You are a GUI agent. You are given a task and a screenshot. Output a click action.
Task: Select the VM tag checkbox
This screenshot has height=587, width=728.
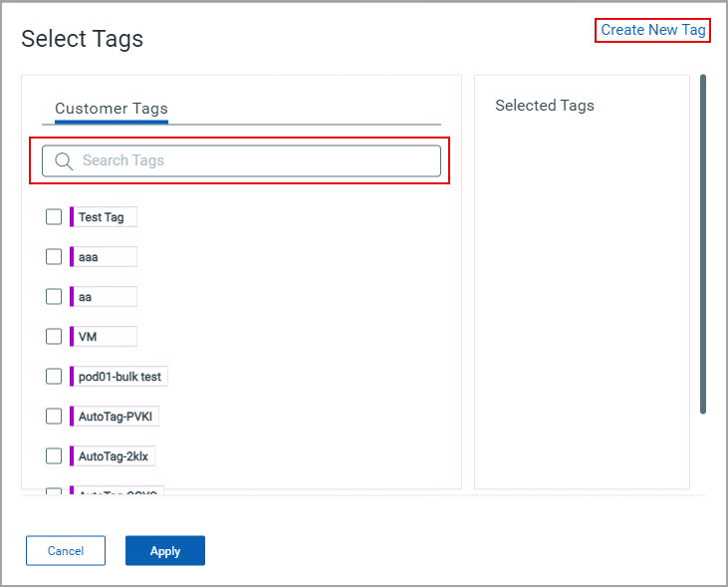tap(54, 337)
